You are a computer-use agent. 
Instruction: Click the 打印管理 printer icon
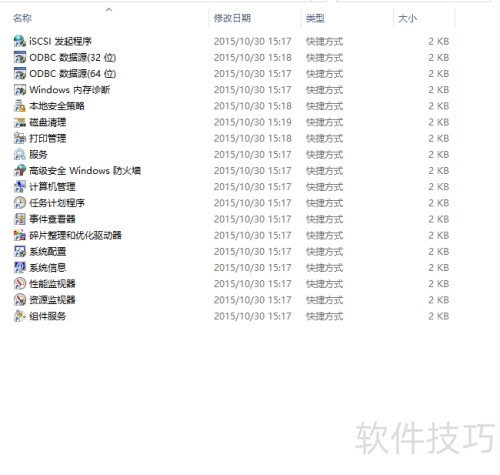(20, 138)
